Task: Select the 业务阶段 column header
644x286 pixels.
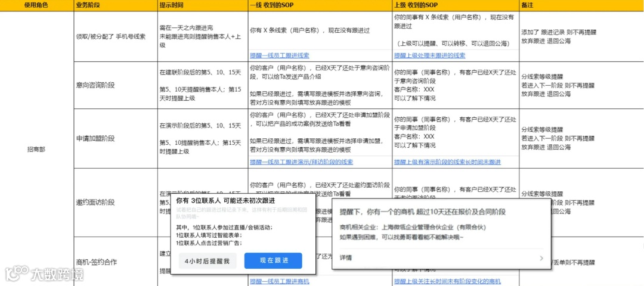Action: [116, 6]
